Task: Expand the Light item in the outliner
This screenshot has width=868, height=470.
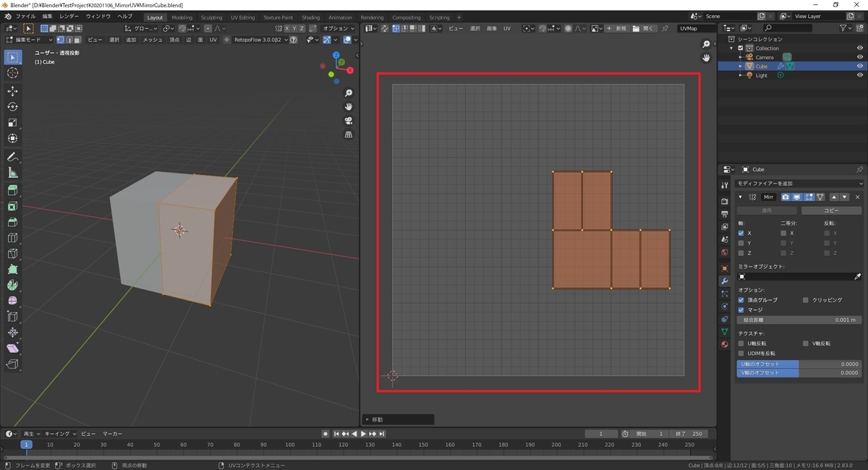Action: [x=741, y=75]
